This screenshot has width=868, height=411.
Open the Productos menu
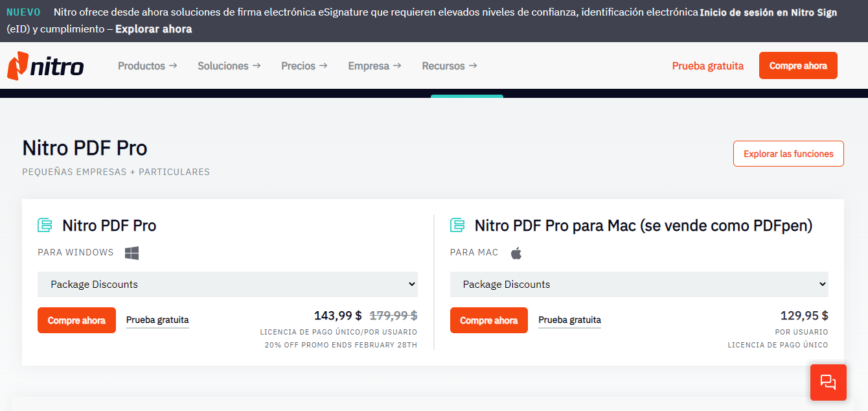(x=147, y=66)
